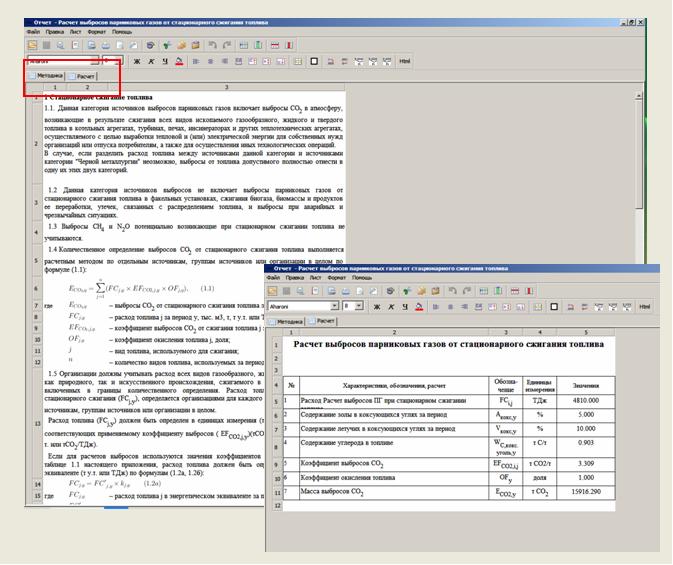Switch to Методика tab in back window
Image resolution: width=673 pixels, height=565 pixels.
[x=46, y=76]
